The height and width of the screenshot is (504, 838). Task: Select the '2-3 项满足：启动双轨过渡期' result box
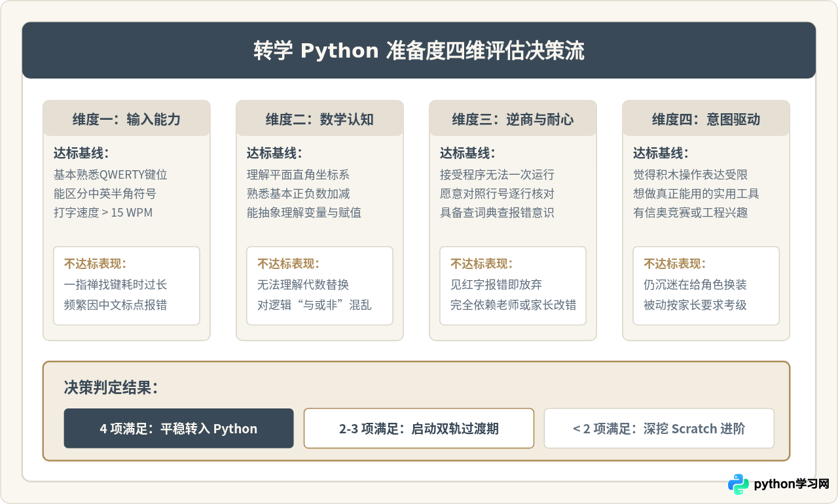pyautogui.click(x=419, y=429)
